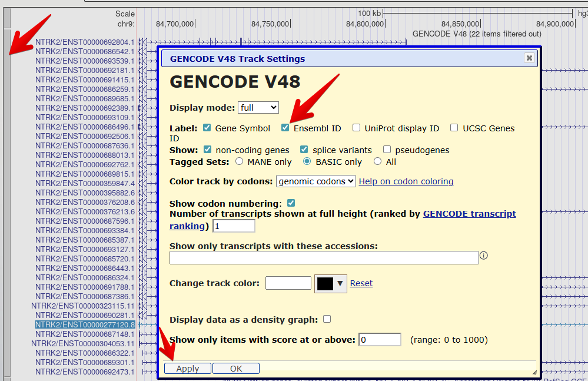Open the Help on codon coloring link

coord(406,181)
